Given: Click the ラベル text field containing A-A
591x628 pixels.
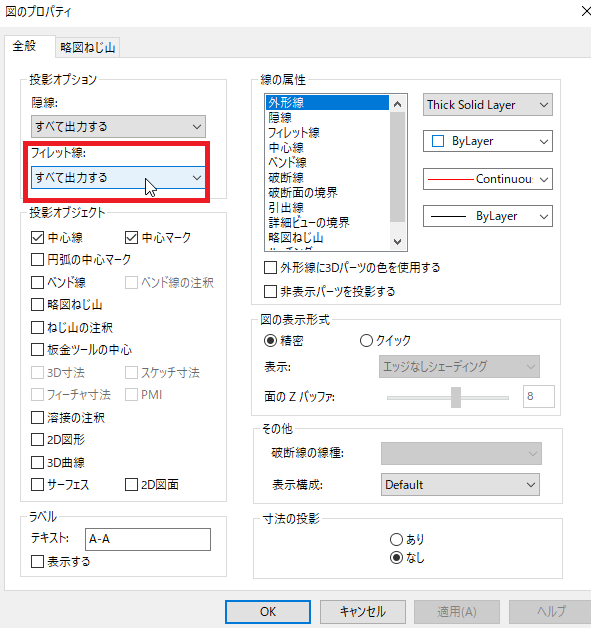Looking at the screenshot, I should (x=148, y=539).
